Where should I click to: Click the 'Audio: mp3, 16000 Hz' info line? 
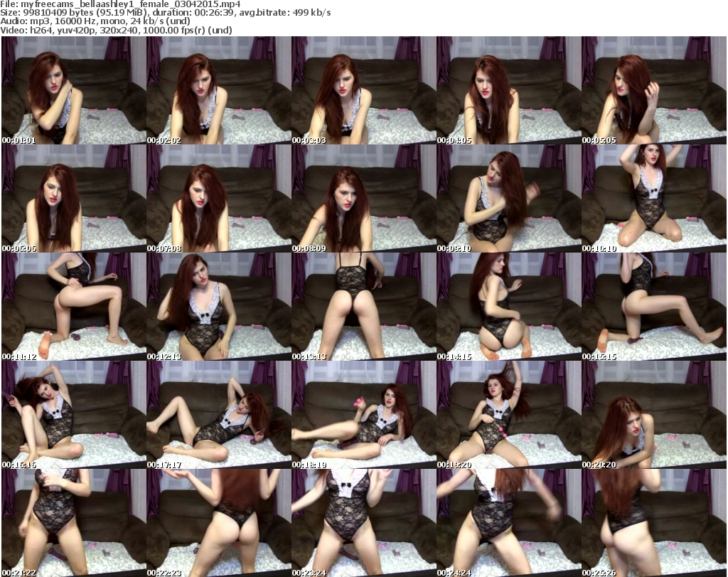95,21
